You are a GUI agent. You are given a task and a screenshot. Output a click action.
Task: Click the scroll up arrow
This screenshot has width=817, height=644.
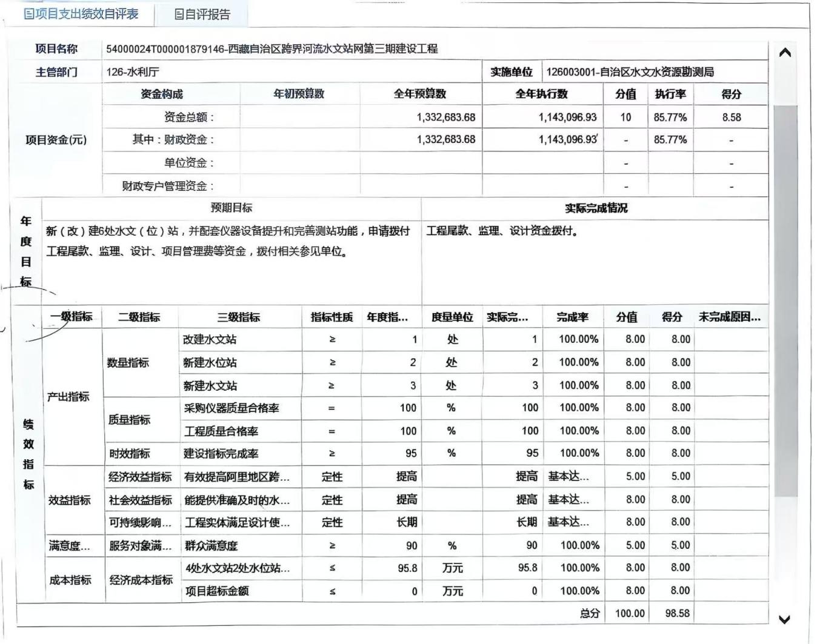click(x=785, y=53)
